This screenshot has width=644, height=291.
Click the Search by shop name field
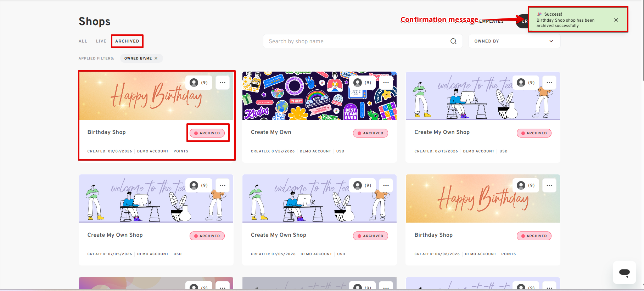click(358, 41)
